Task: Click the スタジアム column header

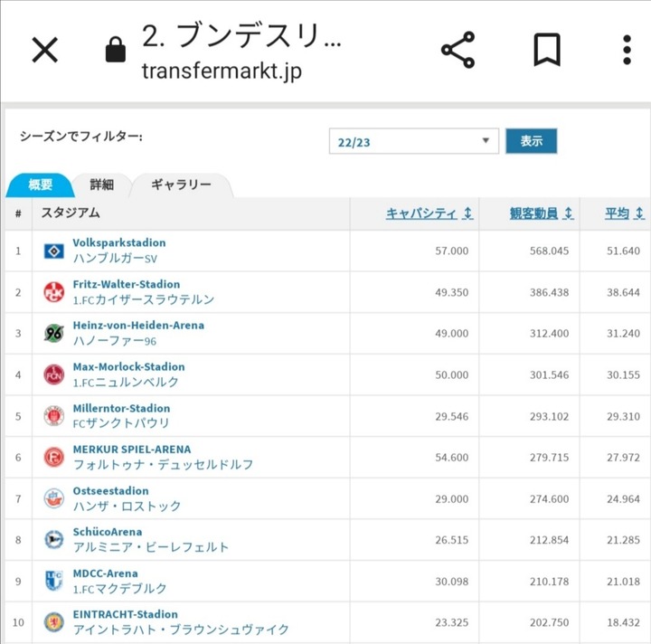Action: (x=71, y=213)
